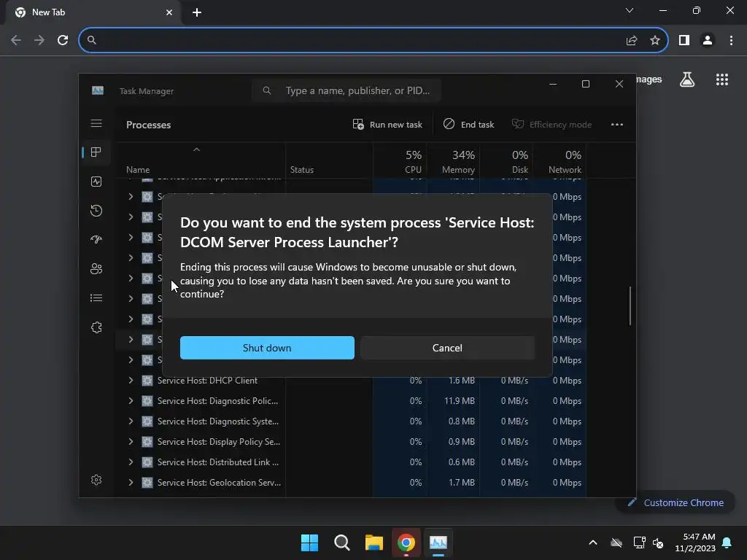Open File Explorer from taskbar
The height and width of the screenshot is (560, 747).
click(374, 542)
